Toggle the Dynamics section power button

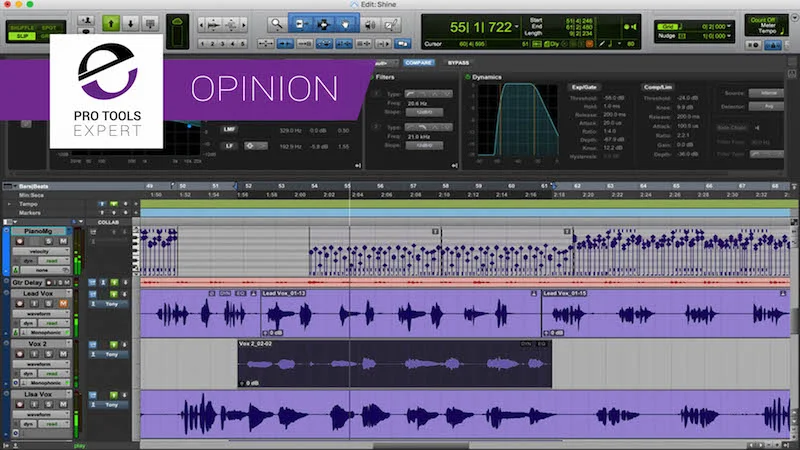[467, 77]
